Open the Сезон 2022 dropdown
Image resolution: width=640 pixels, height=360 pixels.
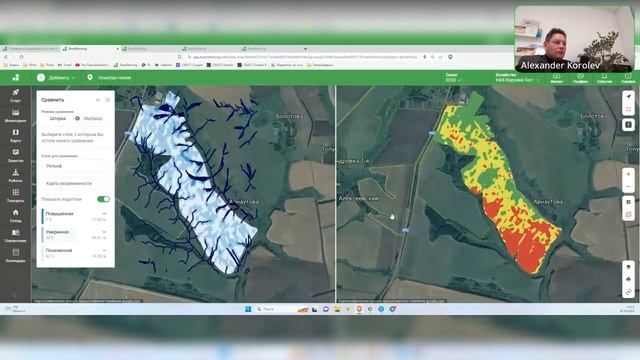point(453,78)
